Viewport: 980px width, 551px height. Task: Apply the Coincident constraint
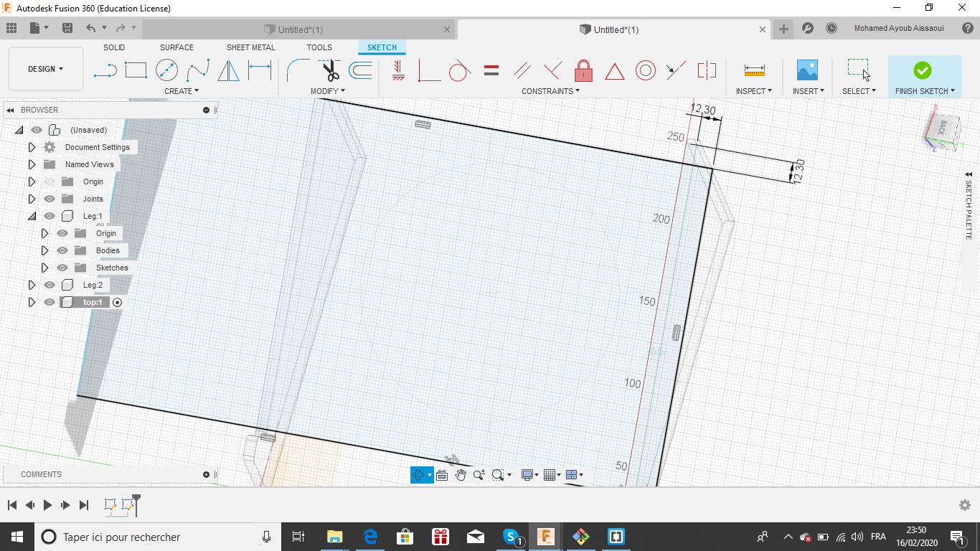[x=429, y=70]
